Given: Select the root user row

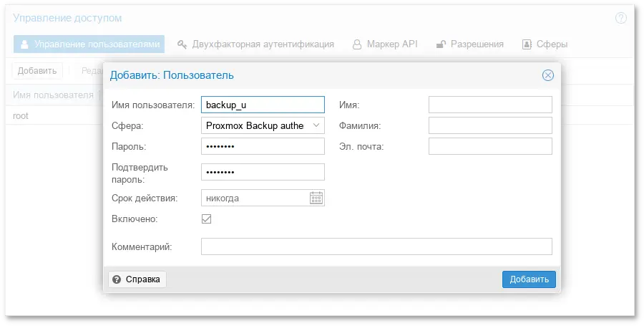Looking at the screenshot, I should [54, 116].
